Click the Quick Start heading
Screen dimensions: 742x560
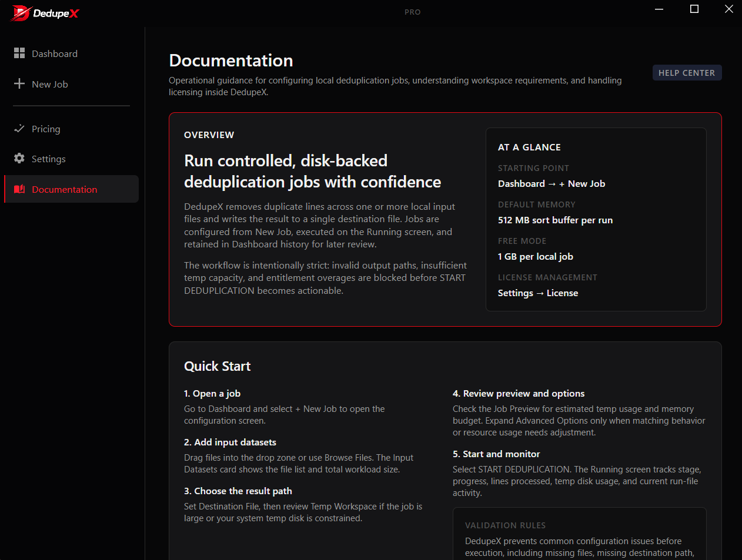pos(218,367)
